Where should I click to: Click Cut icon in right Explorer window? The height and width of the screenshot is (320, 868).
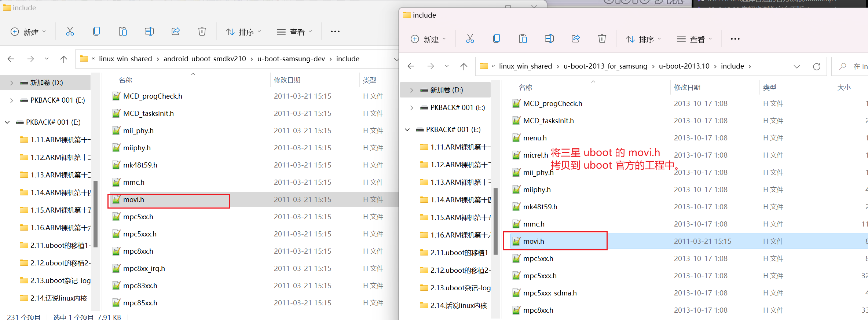pyautogui.click(x=470, y=39)
